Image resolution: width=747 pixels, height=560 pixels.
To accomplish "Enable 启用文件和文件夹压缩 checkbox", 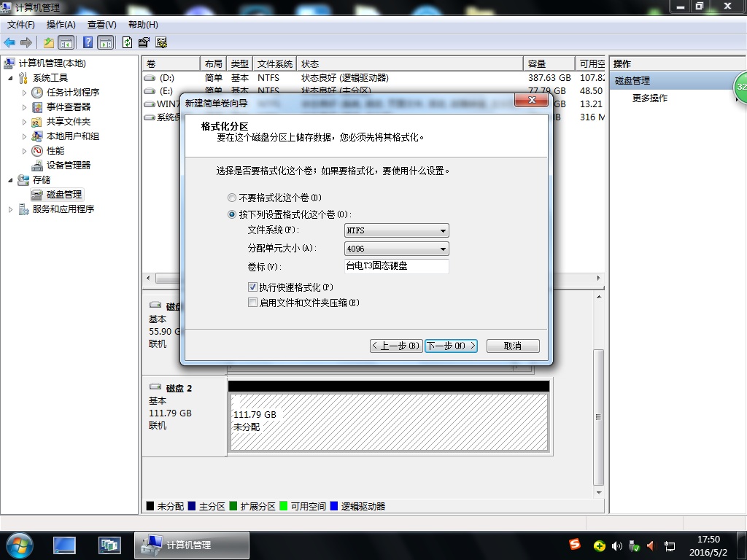I will point(253,303).
